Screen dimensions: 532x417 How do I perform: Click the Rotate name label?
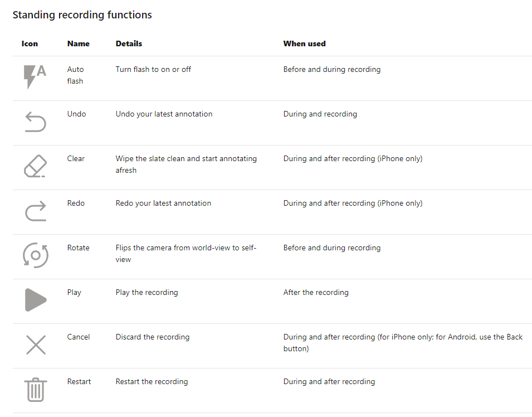[79, 248]
